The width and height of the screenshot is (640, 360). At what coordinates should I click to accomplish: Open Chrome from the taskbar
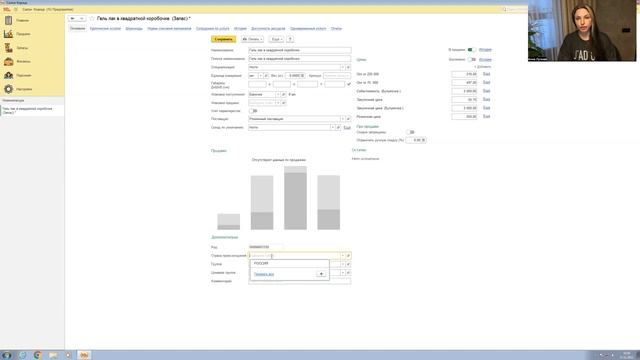pos(38,355)
